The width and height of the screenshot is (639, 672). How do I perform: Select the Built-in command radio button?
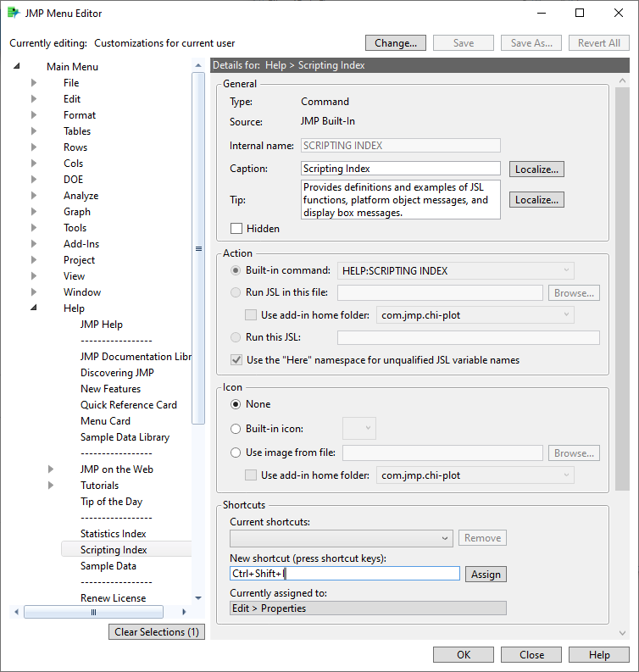pyautogui.click(x=236, y=270)
